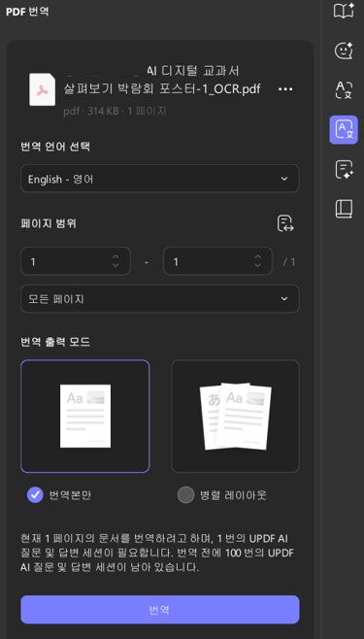Screen dimensions: 364x639
Task: Click the 번역 button
Action: 160,610
